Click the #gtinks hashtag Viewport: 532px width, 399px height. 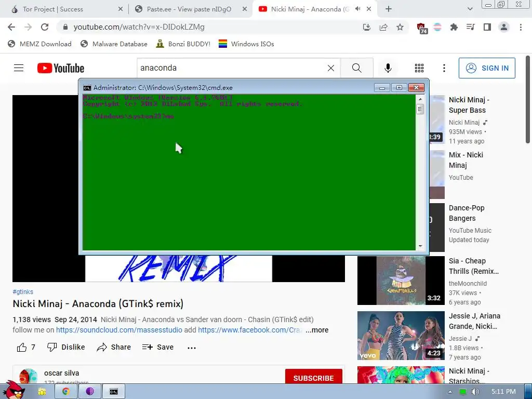point(23,292)
